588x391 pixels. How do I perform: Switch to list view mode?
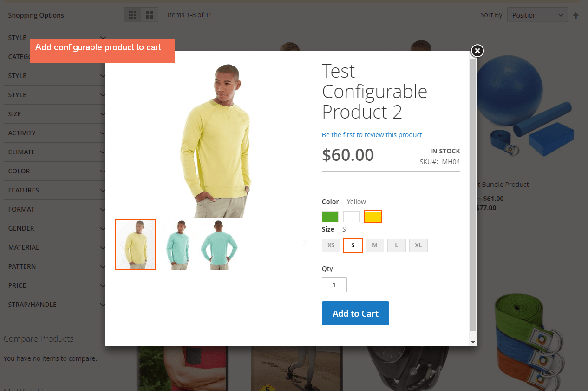[150, 15]
